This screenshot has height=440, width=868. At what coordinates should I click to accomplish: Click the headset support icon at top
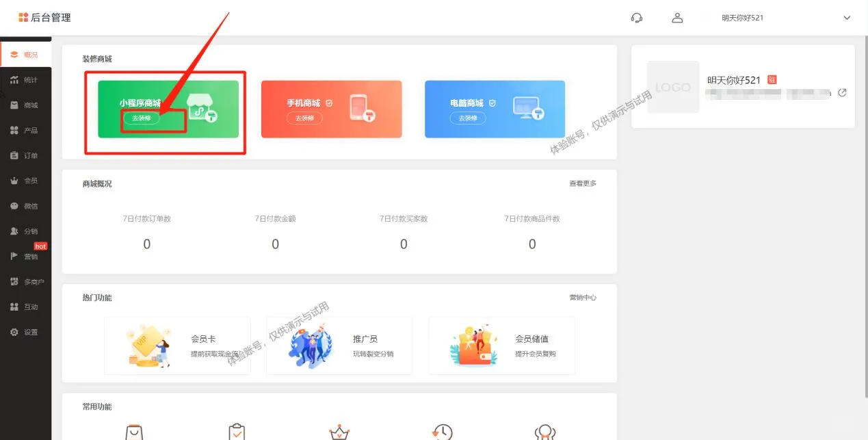[x=636, y=18]
